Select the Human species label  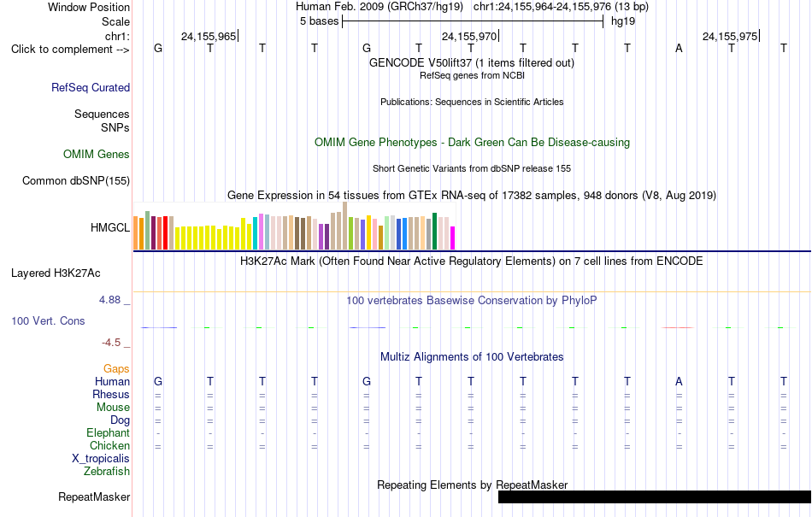tap(112, 381)
